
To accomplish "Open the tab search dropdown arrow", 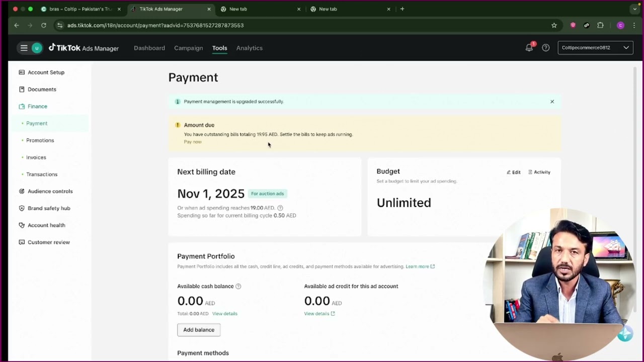I will (x=634, y=9).
